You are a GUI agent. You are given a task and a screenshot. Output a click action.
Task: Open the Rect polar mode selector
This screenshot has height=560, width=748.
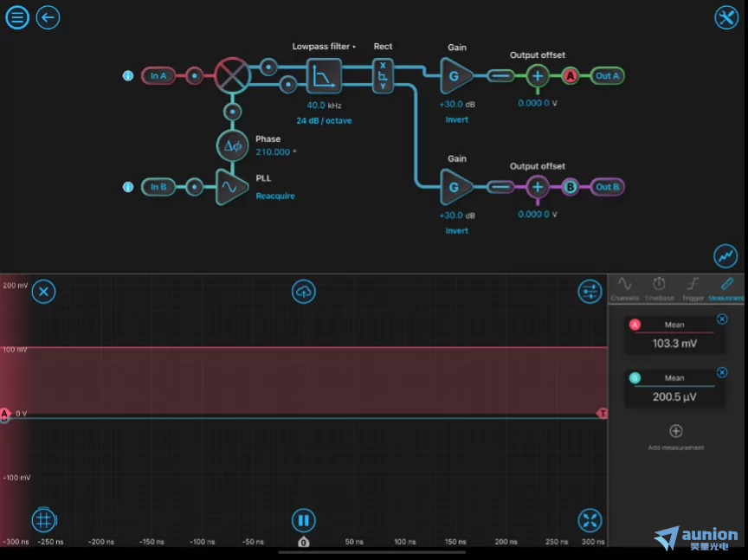pos(383,76)
